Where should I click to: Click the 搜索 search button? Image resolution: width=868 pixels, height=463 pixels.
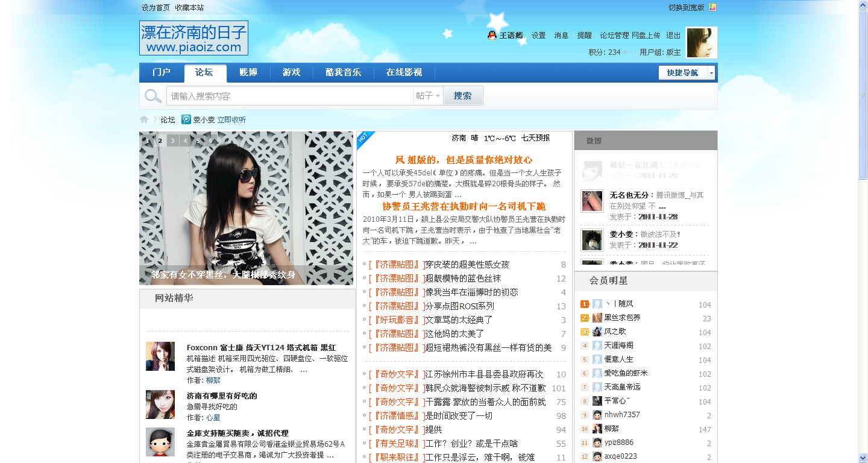pyautogui.click(x=463, y=96)
